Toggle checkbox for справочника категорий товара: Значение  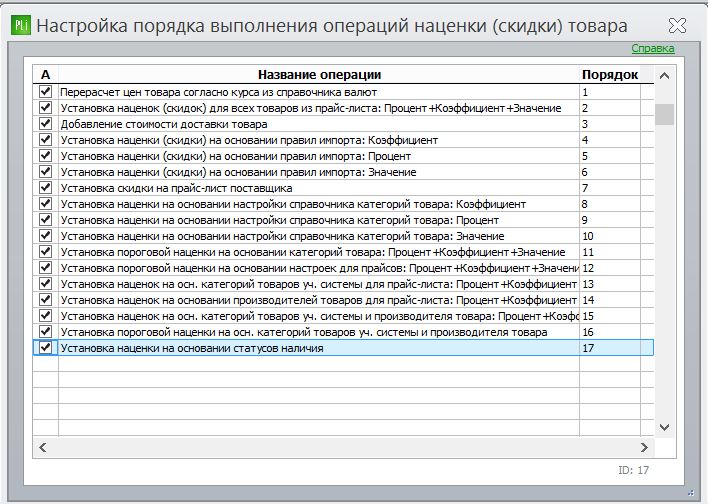(x=45, y=236)
